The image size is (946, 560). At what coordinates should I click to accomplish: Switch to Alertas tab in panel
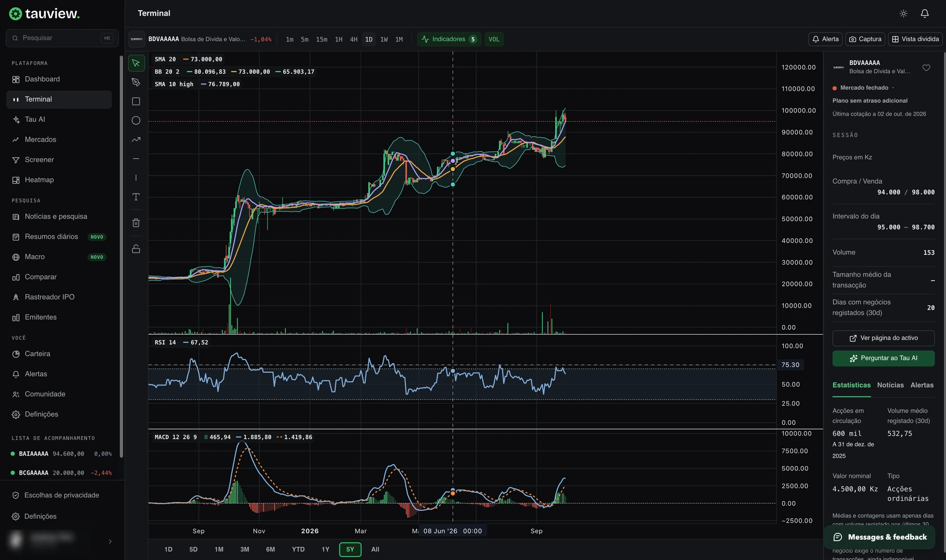tap(922, 385)
